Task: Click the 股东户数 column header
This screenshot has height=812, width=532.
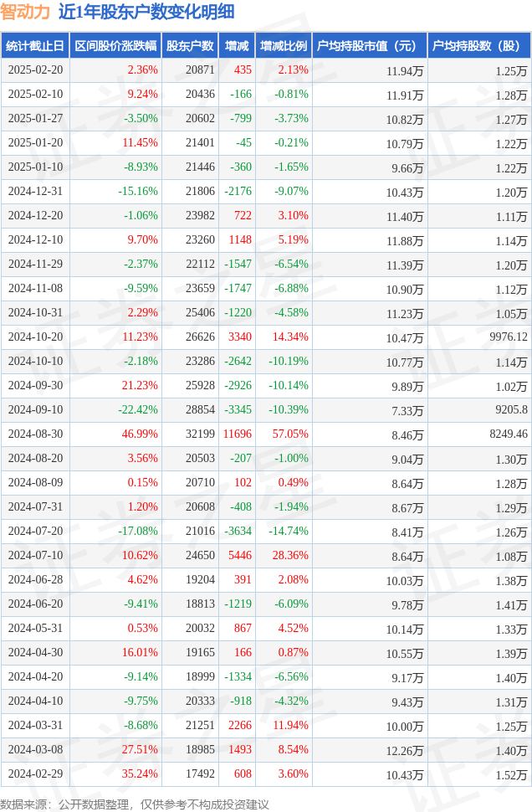Action: 190,45
